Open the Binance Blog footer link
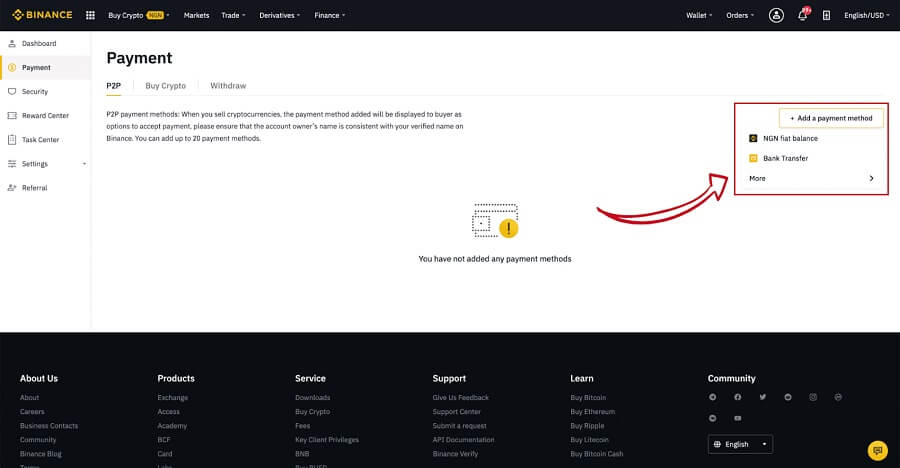 point(41,454)
